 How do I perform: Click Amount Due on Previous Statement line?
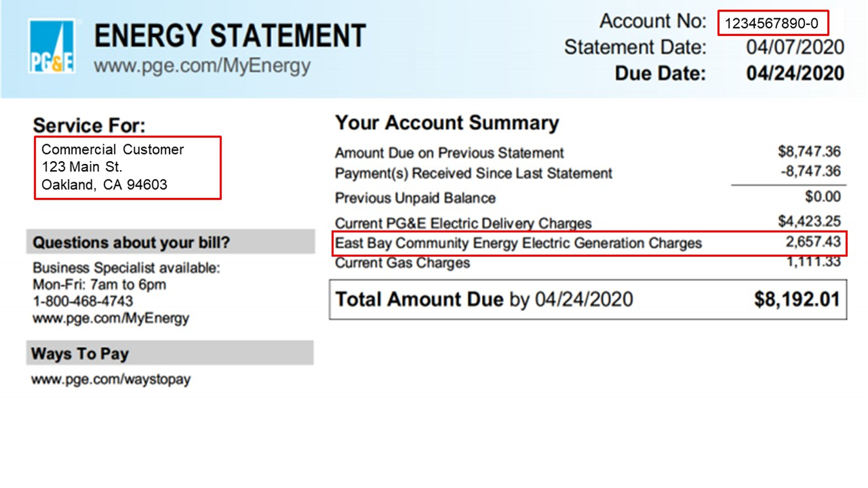(588, 152)
